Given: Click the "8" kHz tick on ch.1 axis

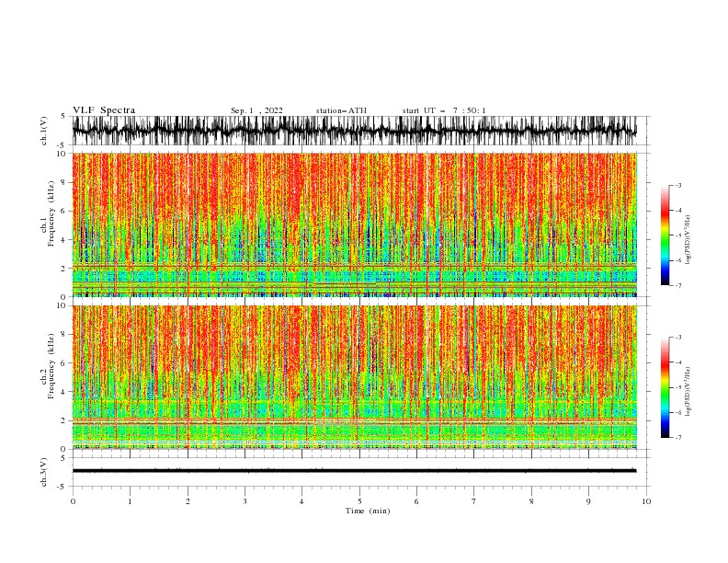Looking at the screenshot, I should coord(64,182).
